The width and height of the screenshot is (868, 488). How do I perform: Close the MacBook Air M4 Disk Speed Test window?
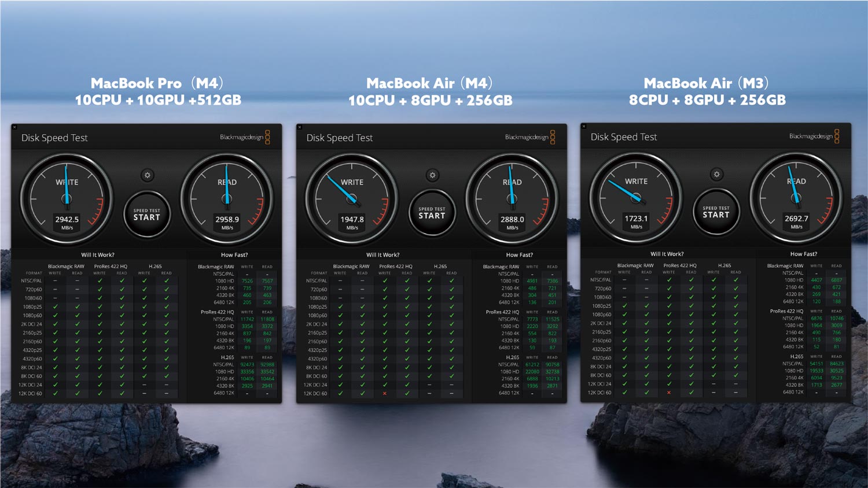click(x=299, y=127)
